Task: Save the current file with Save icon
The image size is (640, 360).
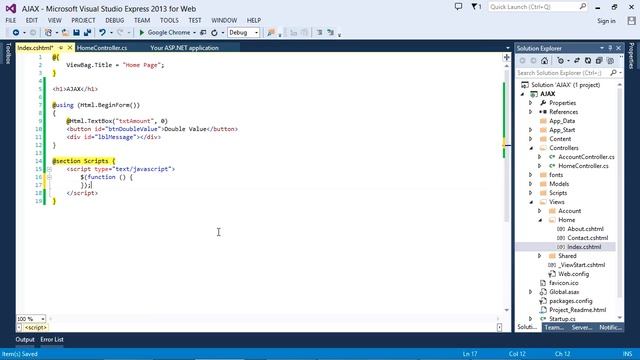Action: tap(76, 33)
